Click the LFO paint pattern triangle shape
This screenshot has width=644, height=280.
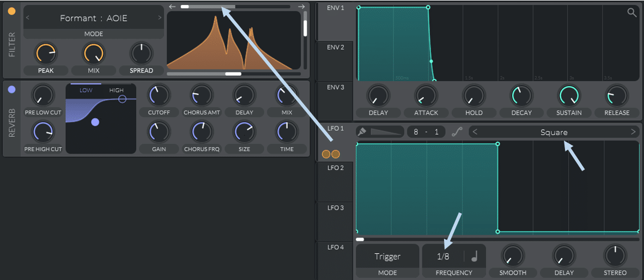pos(386,132)
